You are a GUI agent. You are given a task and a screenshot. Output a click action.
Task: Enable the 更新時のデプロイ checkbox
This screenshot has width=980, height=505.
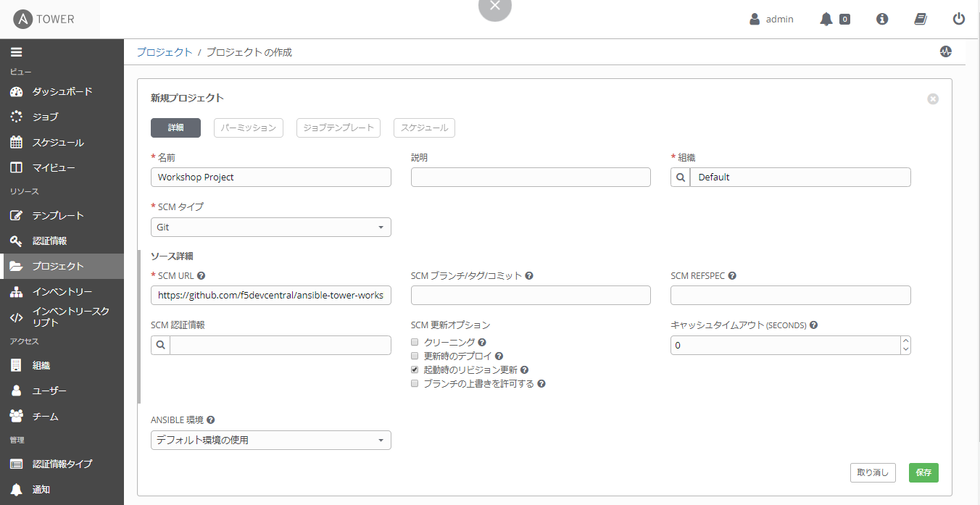pos(415,356)
